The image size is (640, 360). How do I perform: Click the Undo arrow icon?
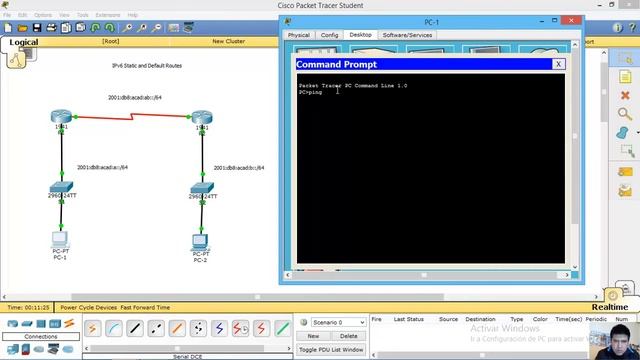point(95,28)
